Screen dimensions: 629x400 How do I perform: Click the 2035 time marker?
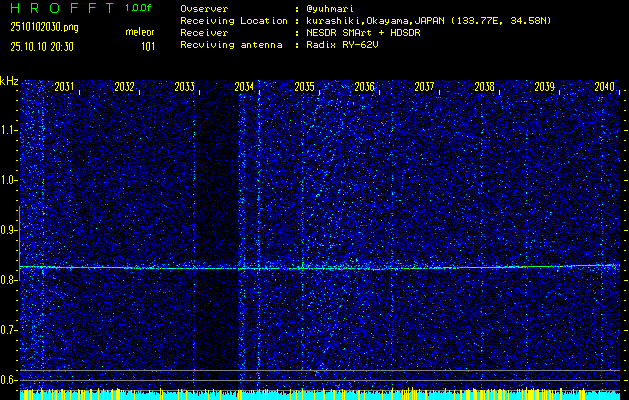304,88
